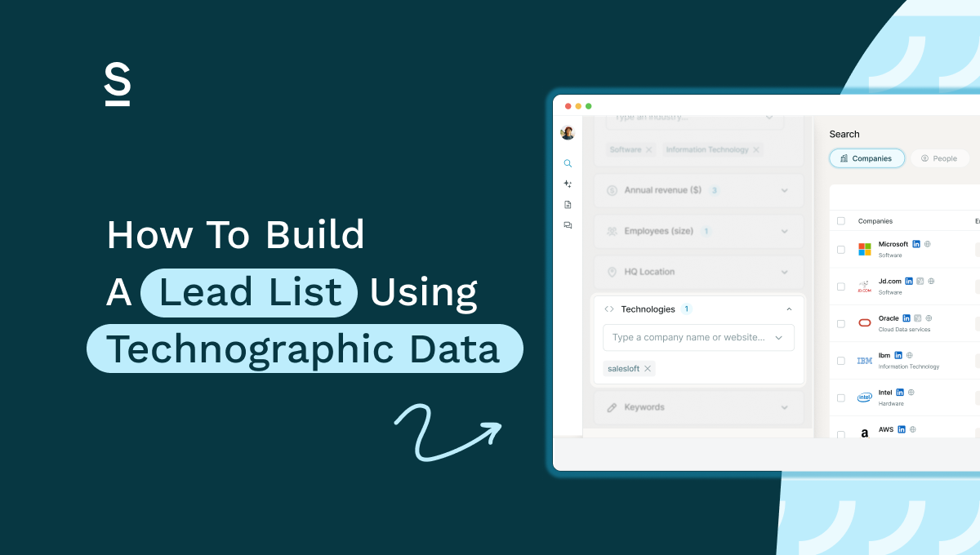Open the conversations icon in the sidebar

click(568, 224)
